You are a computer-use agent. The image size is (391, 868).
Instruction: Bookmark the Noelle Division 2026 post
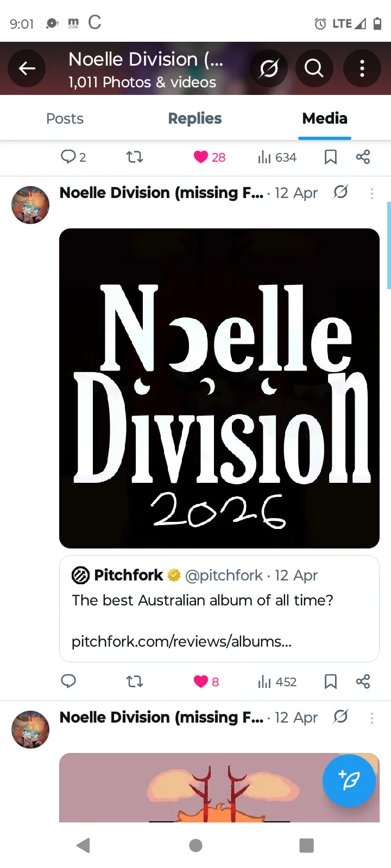(330, 681)
